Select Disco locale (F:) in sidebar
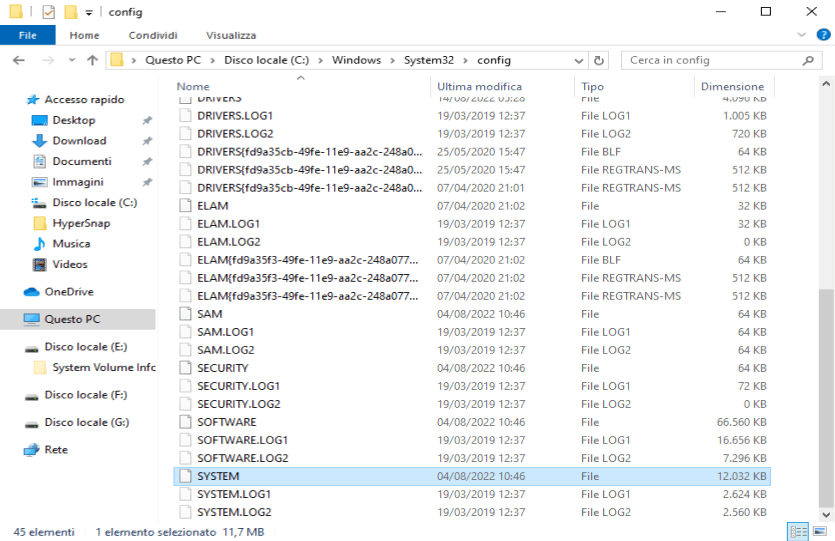This screenshot has width=835, height=541. pos(85,395)
